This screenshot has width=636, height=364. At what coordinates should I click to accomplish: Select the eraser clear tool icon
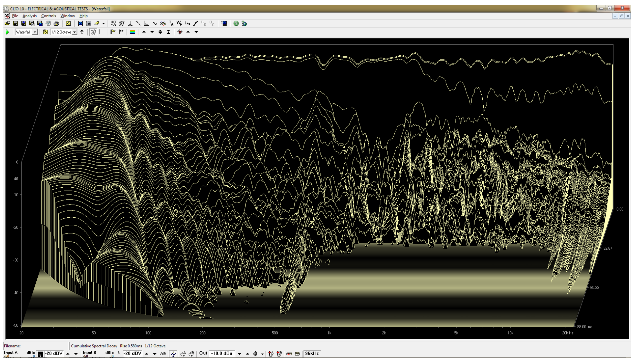97,23
